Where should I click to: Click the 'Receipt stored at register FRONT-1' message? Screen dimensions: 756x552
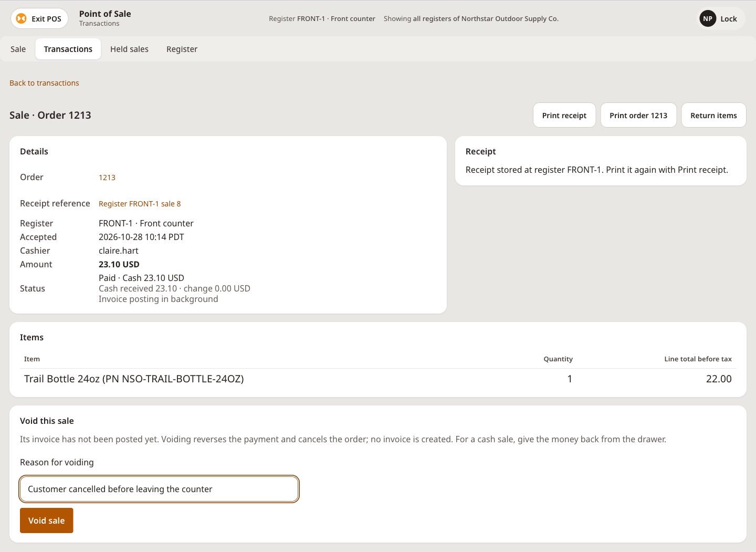(x=597, y=170)
